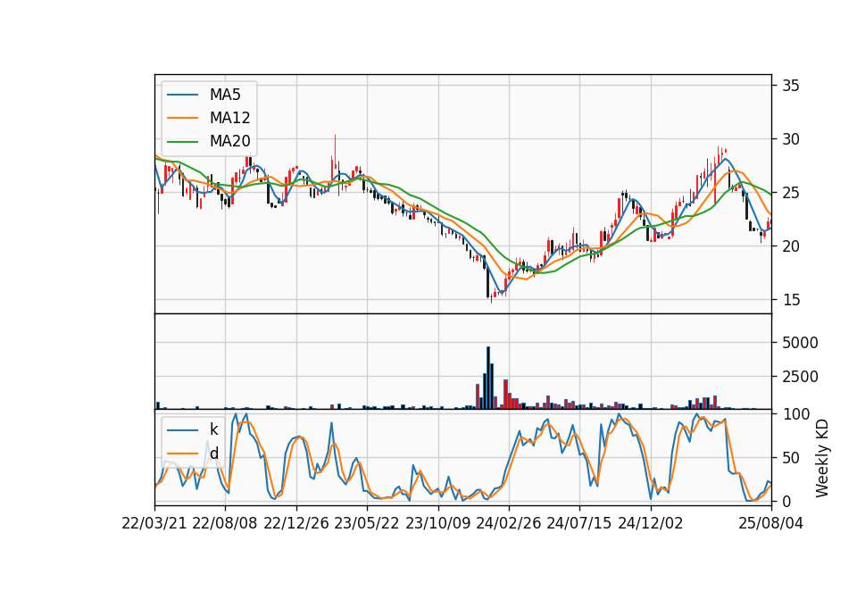Click the price axis value 30
This screenshot has height=616, width=857.
pos(791,139)
